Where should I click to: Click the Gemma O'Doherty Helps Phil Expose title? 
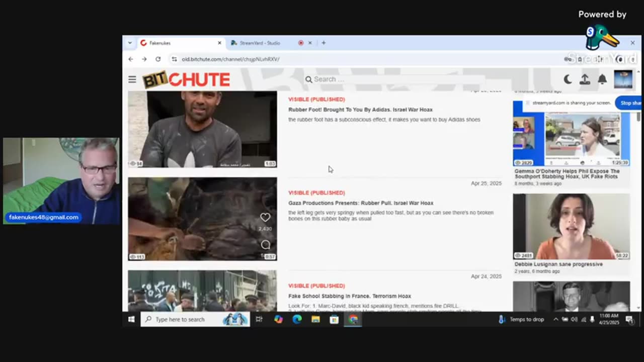tap(567, 174)
